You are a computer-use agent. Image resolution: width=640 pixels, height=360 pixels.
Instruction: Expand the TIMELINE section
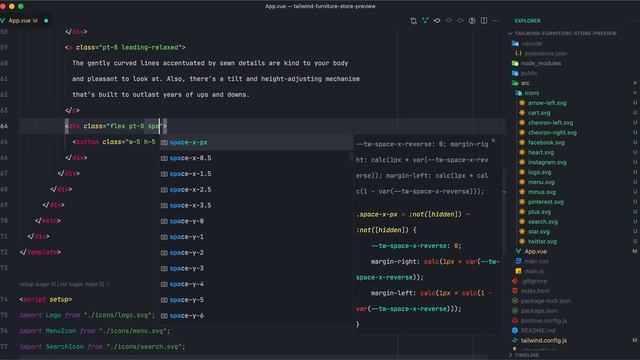(x=527, y=356)
